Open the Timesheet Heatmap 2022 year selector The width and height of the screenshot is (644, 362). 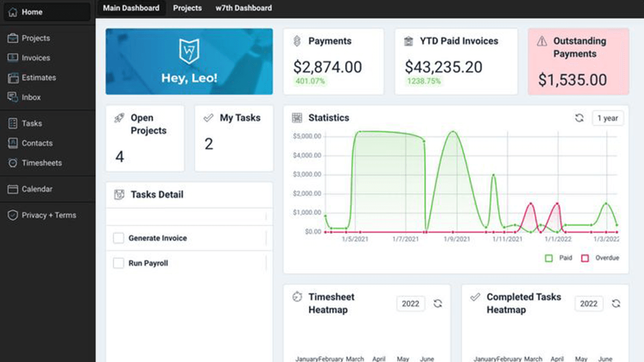(x=411, y=304)
